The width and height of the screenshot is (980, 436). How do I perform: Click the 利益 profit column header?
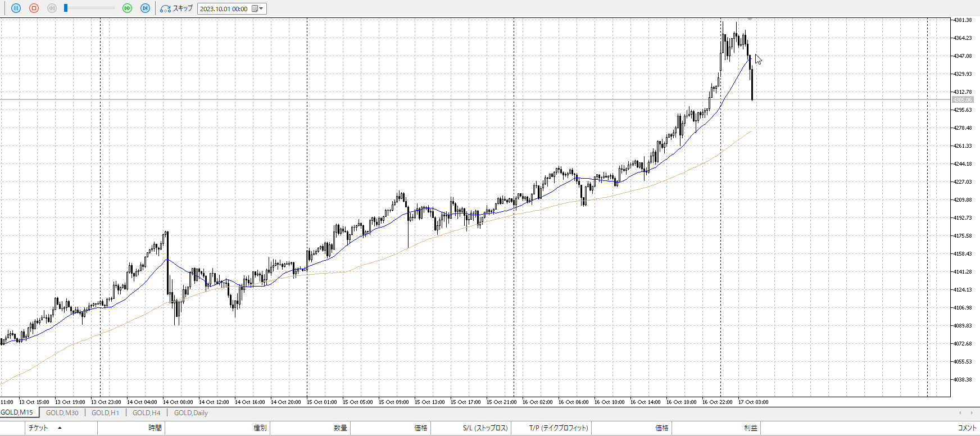click(750, 428)
